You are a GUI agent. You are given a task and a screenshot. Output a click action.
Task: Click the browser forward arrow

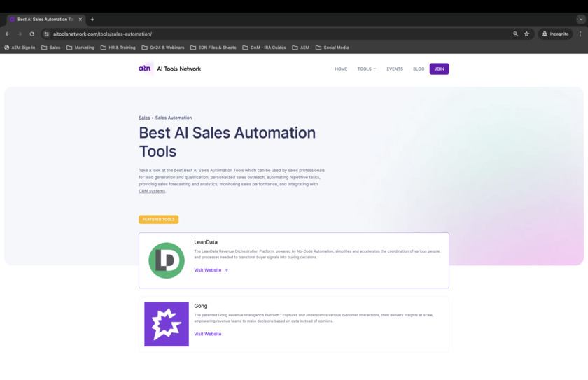click(20, 34)
